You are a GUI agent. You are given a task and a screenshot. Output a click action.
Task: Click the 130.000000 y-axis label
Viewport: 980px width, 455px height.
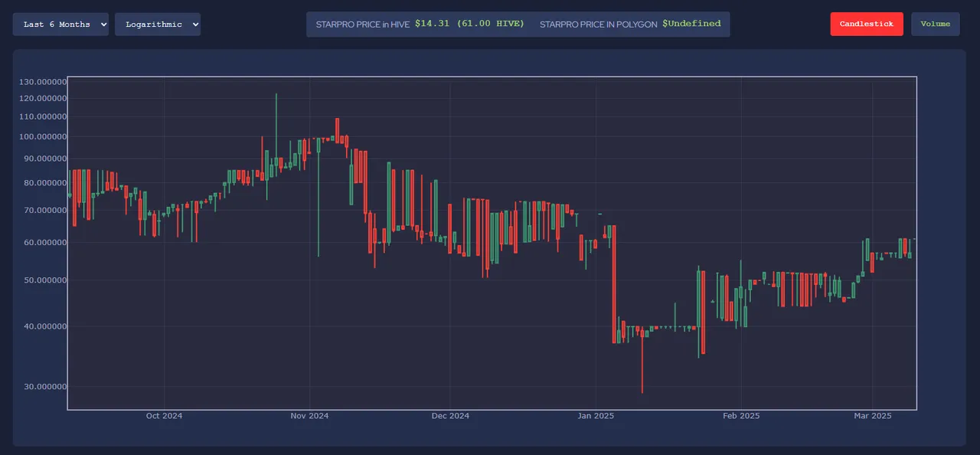(x=43, y=82)
